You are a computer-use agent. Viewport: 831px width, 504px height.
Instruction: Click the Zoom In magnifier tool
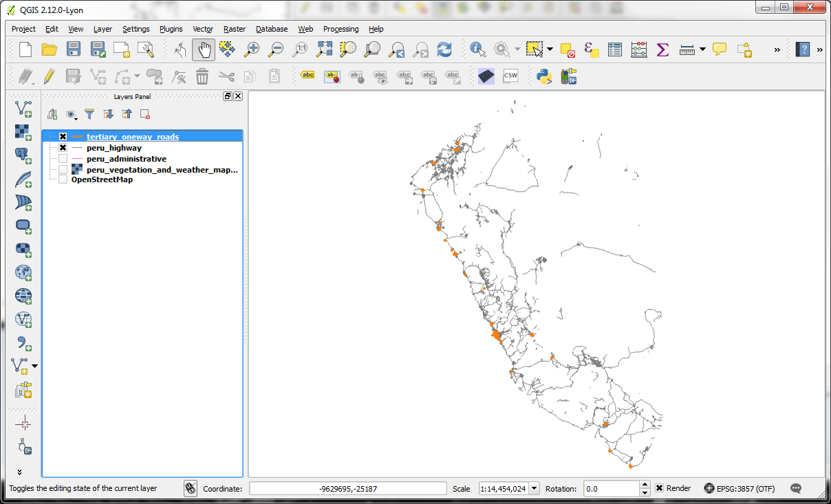252,50
